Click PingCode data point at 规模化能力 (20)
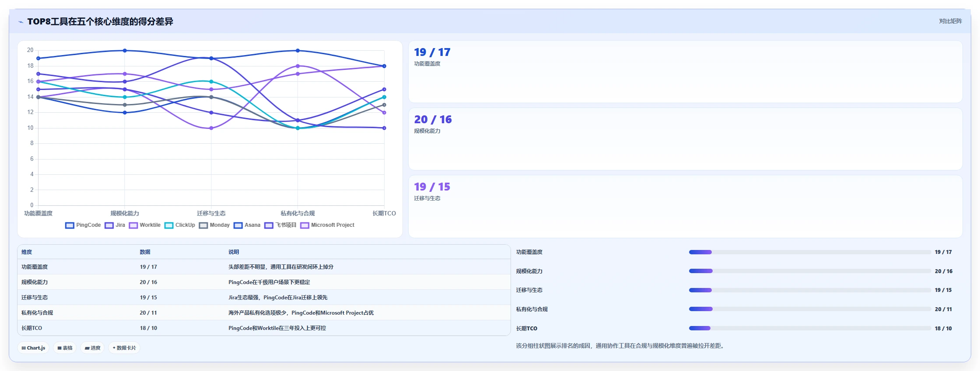The height and width of the screenshot is (371, 980). coord(125,51)
